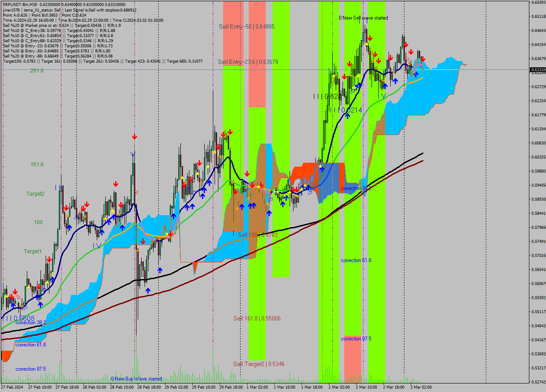The image size is (546, 392).
Task: Click the 0.52742 price axis label
Action: [539, 382]
